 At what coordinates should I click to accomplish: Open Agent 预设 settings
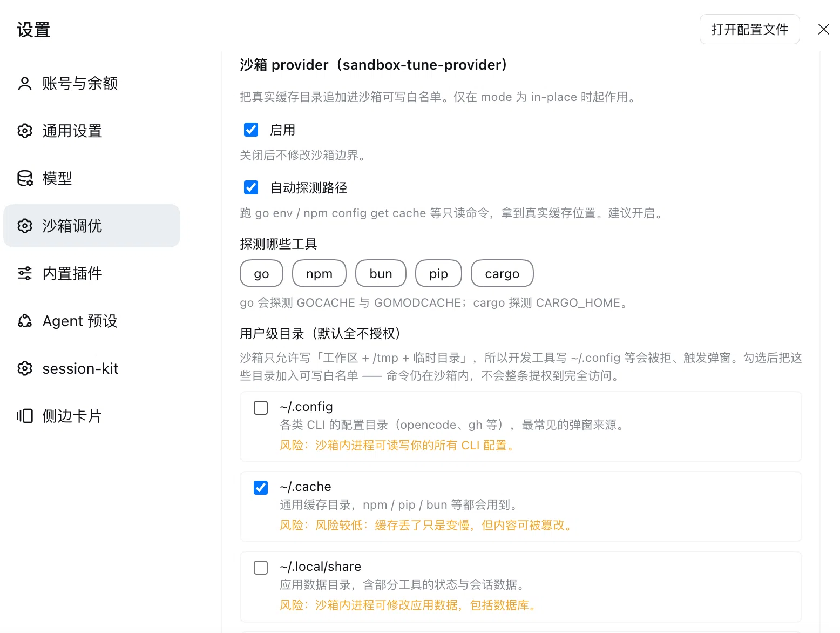coord(92,321)
